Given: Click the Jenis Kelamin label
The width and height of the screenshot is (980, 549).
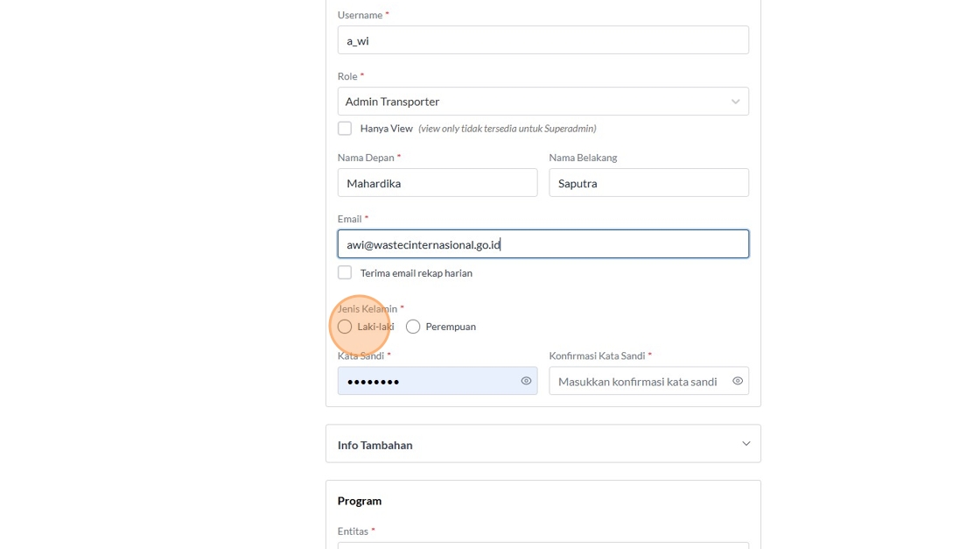Looking at the screenshot, I should (x=367, y=309).
